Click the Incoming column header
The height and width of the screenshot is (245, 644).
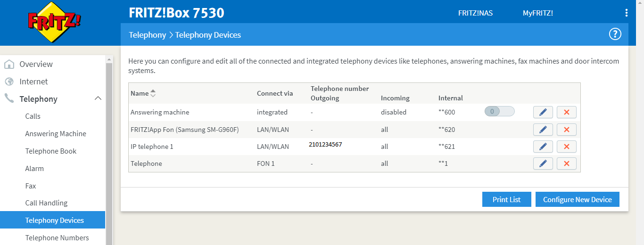395,98
